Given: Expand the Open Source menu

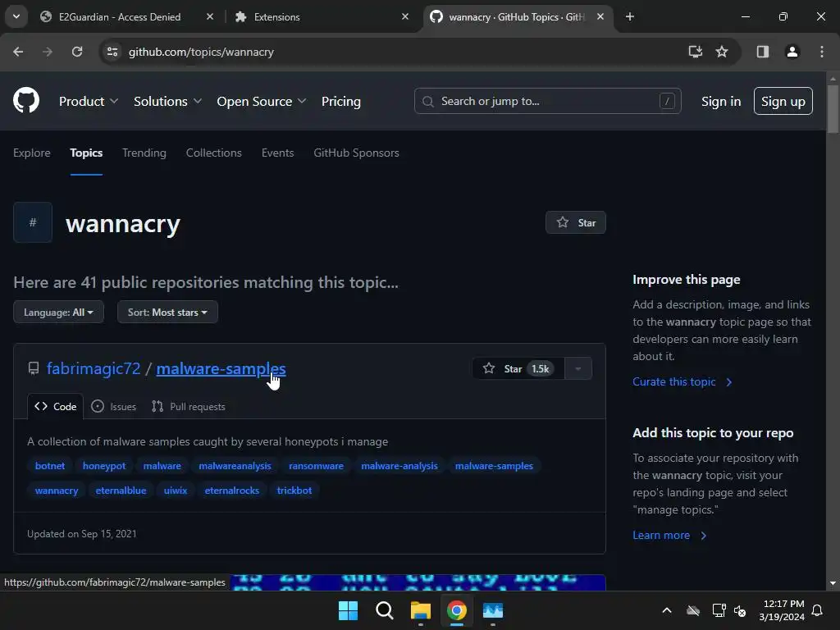Looking at the screenshot, I should (x=262, y=101).
